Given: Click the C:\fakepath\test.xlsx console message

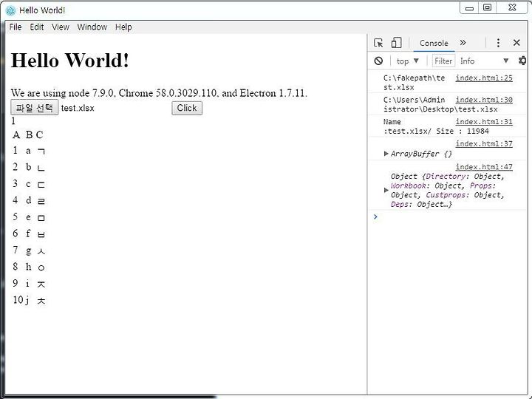Looking at the screenshot, I should 414,83.
